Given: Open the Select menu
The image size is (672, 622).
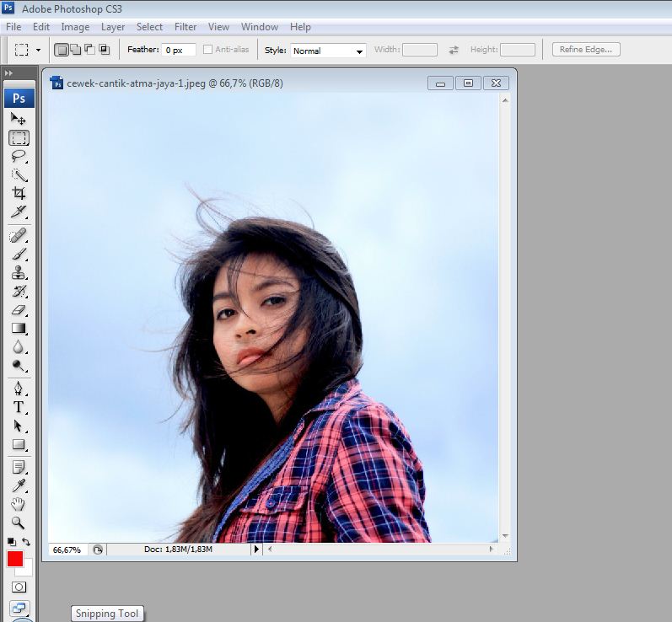Looking at the screenshot, I should (x=149, y=27).
